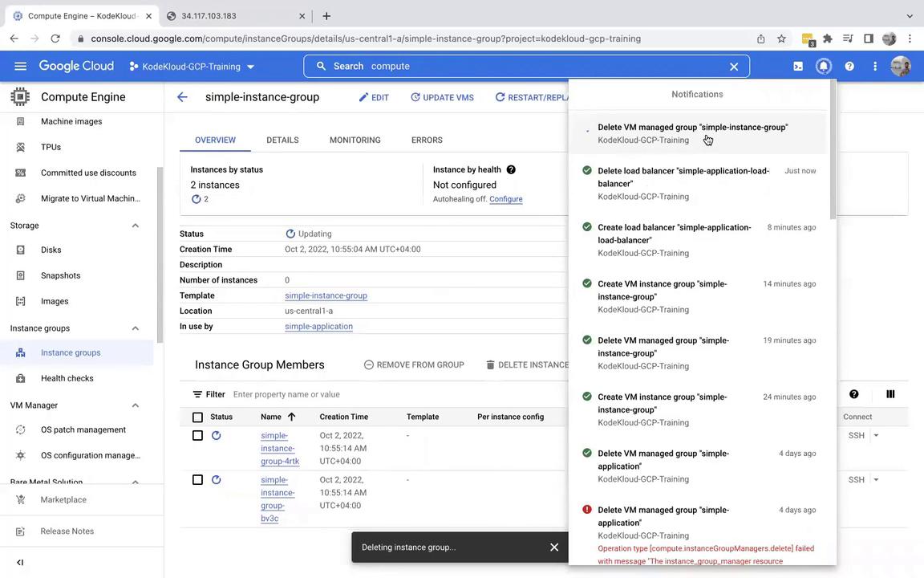Viewport: 924px width, 578px height.
Task: Click the filter property input field
Action: pos(361,395)
